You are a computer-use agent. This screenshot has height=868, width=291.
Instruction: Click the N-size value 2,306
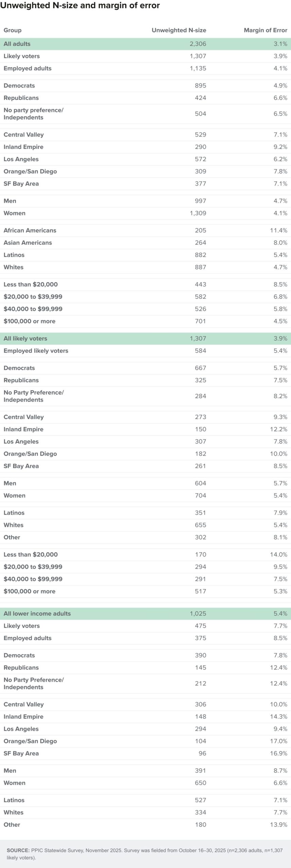198,44
